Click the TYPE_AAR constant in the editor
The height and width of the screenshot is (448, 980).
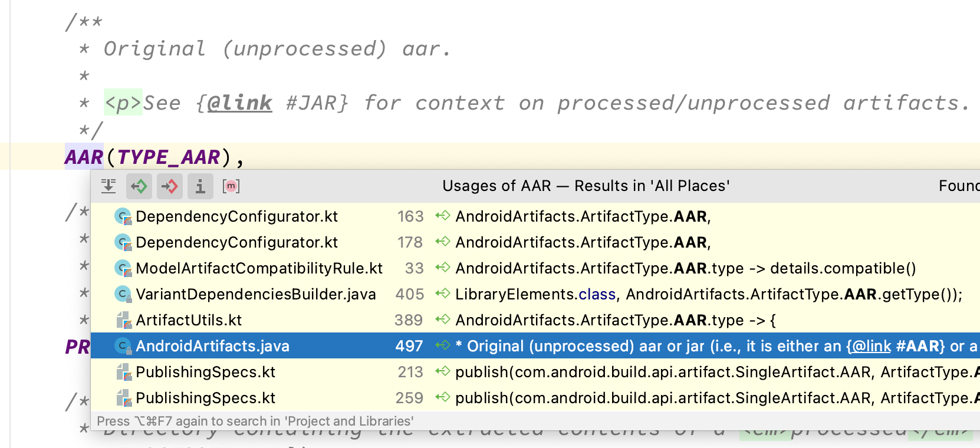[x=169, y=157]
